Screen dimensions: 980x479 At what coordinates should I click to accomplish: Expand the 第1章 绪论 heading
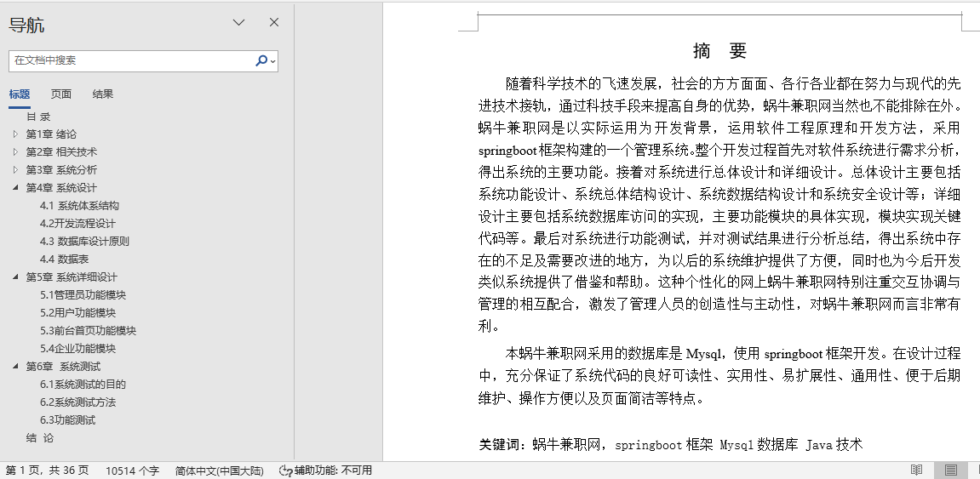pos(15,134)
